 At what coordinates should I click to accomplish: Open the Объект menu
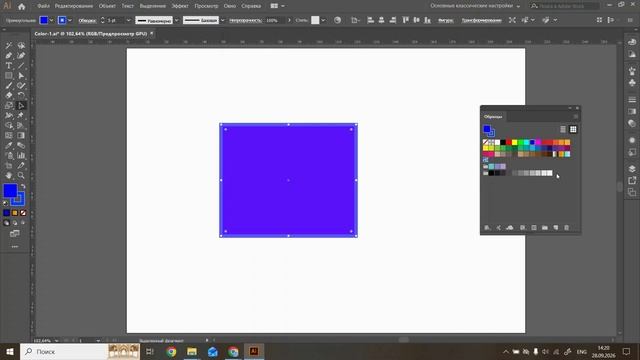[x=107, y=6]
